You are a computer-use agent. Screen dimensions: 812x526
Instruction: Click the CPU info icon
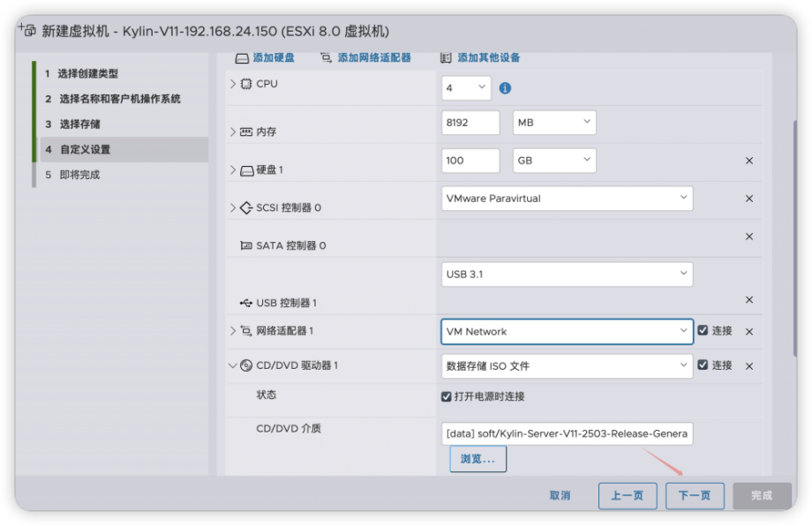pos(505,88)
